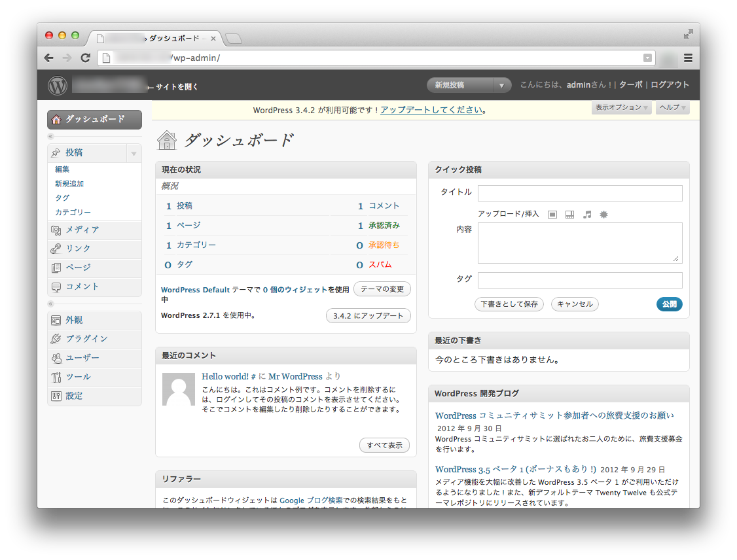The height and width of the screenshot is (560, 737).
Task: Expand the 新規投稿 dropdown arrow in the header
Action: pyautogui.click(x=502, y=86)
